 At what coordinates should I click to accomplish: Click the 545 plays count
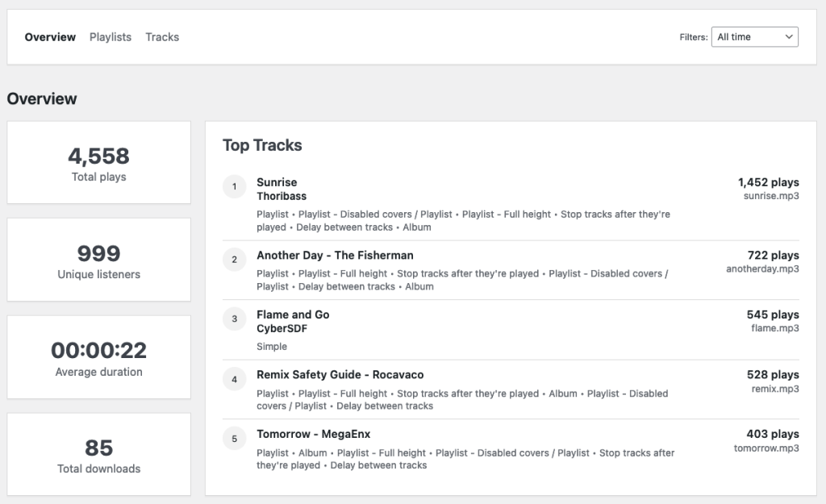(773, 314)
